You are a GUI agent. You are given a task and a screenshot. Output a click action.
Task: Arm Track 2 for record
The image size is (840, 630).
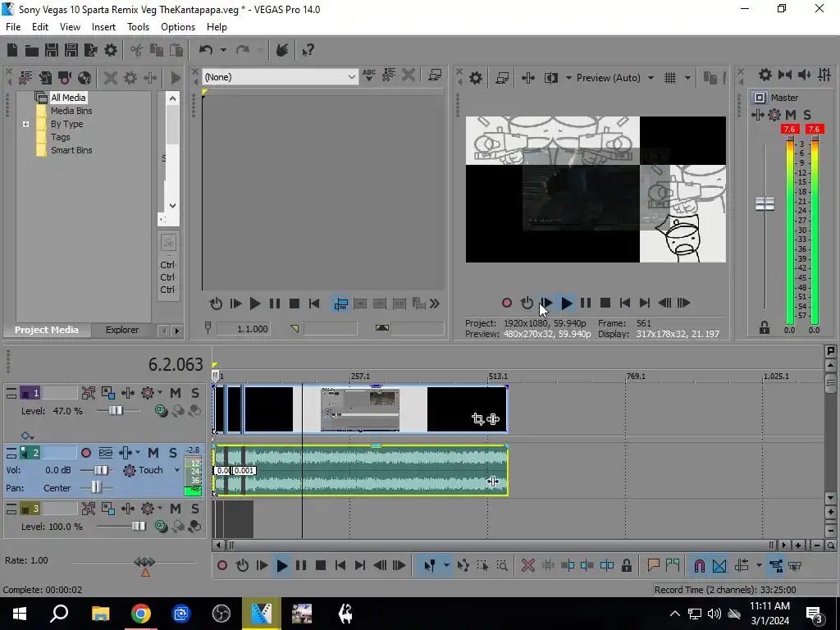click(x=85, y=453)
